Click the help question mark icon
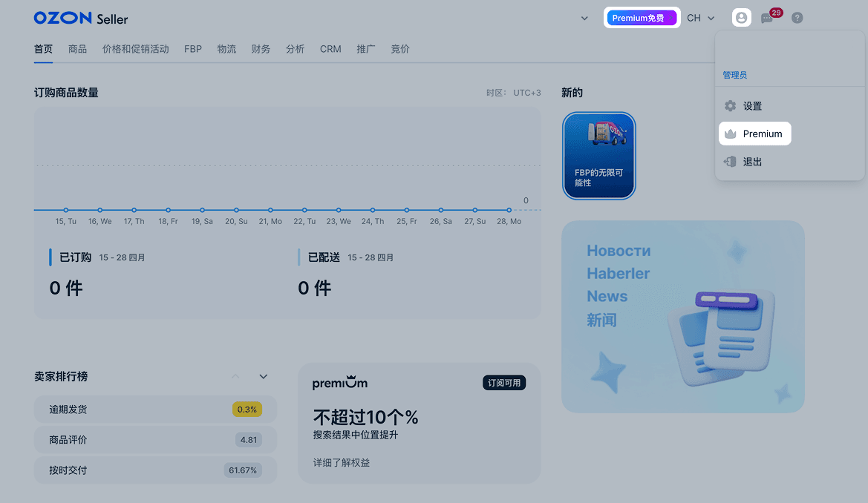The height and width of the screenshot is (503, 868). (x=797, y=19)
